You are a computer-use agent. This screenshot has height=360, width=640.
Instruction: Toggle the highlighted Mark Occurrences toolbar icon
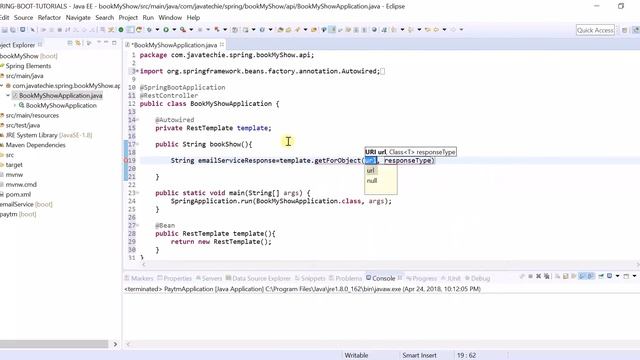pyautogui.click(x=332, y=30)
